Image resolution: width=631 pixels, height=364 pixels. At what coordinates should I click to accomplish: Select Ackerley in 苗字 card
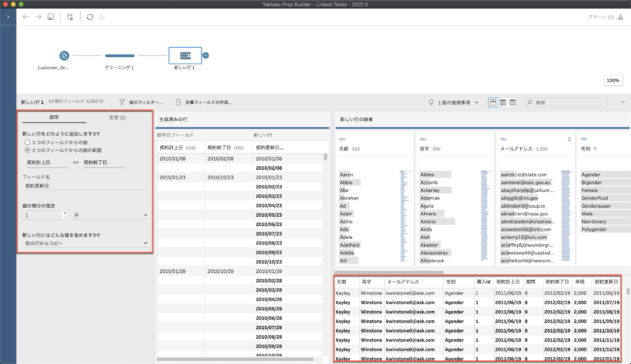tap(430, 190)
